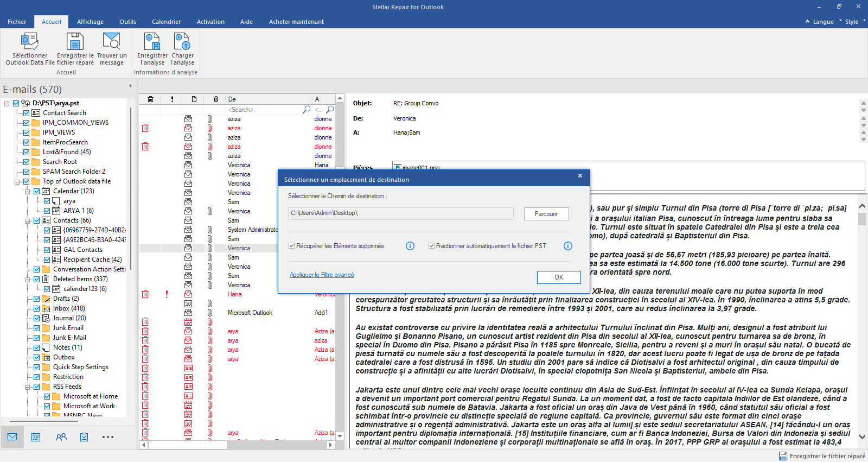Click the destination path input field

pyautogui.click(x=401, y=213)
